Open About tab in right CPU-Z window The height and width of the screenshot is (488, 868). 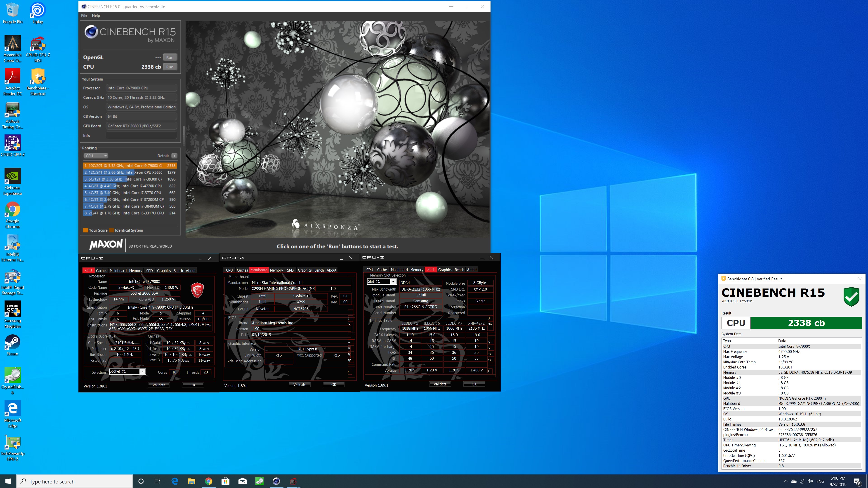pos(472,270)
